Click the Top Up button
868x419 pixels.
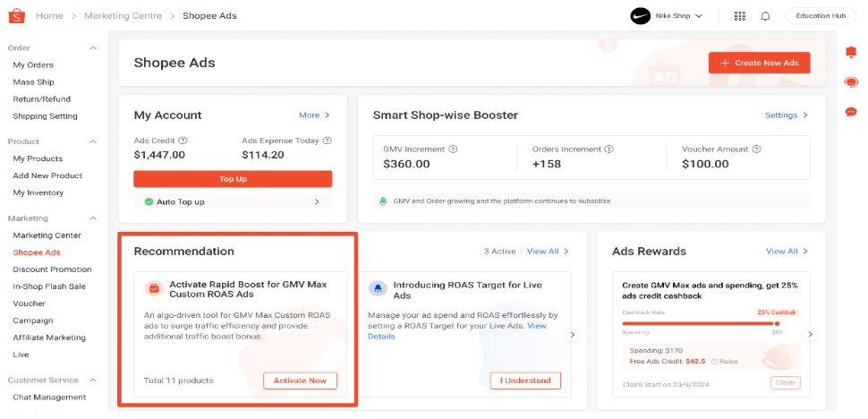(x=233, y=179)
